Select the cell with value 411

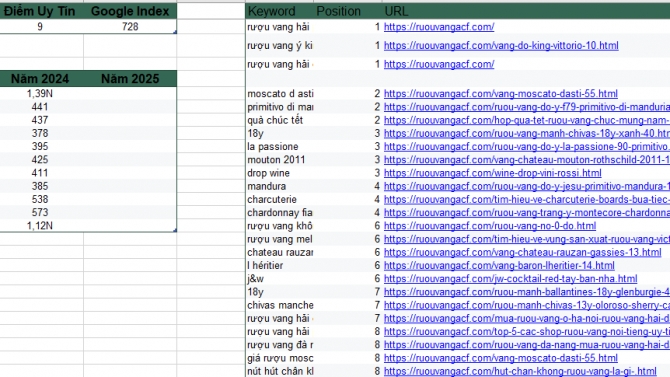point(40,173)
